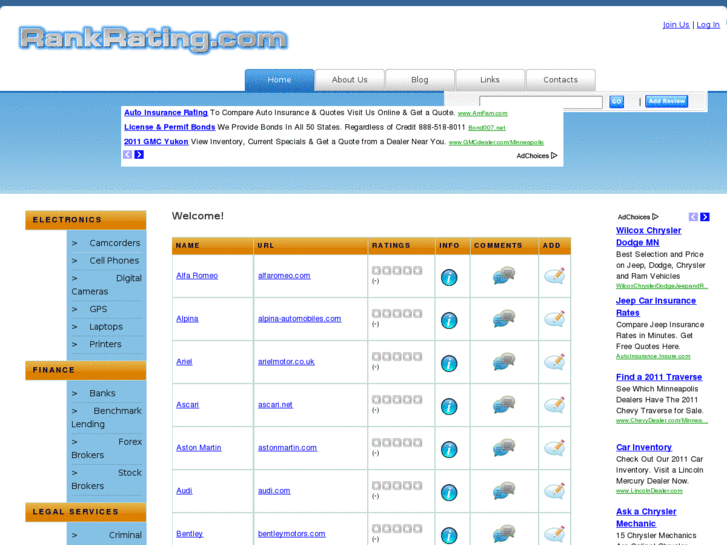Screen dimensions: 727x545
Task: View comments icon for Audi
Action: point(504,490)
